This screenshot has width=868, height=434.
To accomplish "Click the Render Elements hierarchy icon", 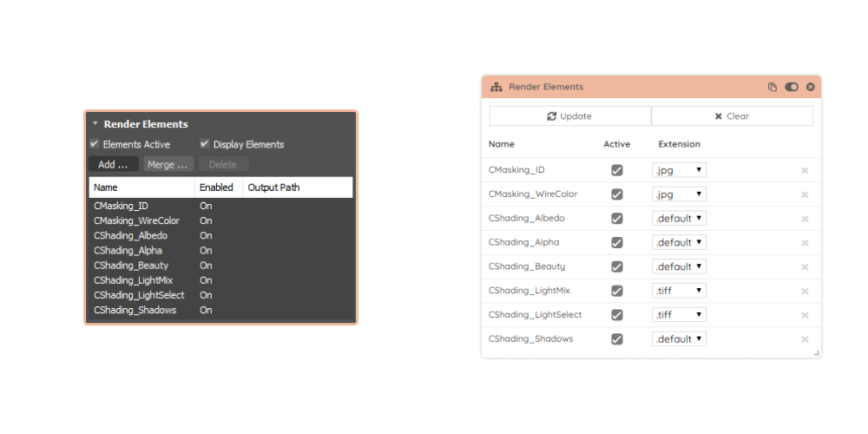I will tap(496, 87).
